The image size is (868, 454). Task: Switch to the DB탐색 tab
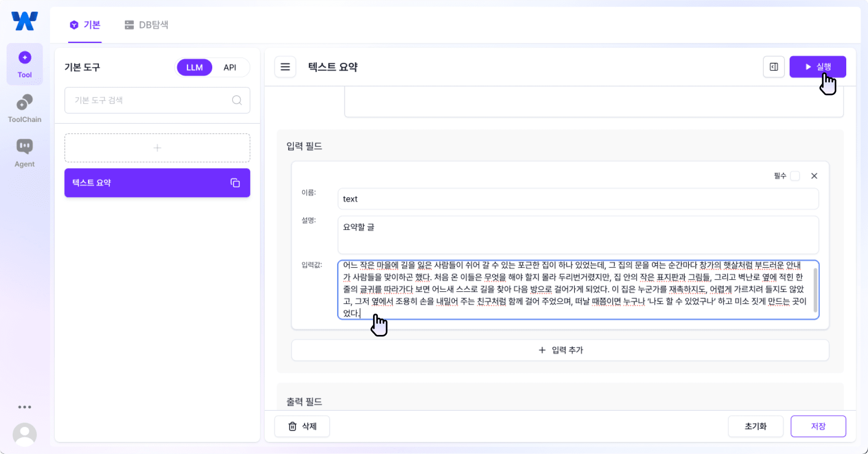tap(147, 25)
